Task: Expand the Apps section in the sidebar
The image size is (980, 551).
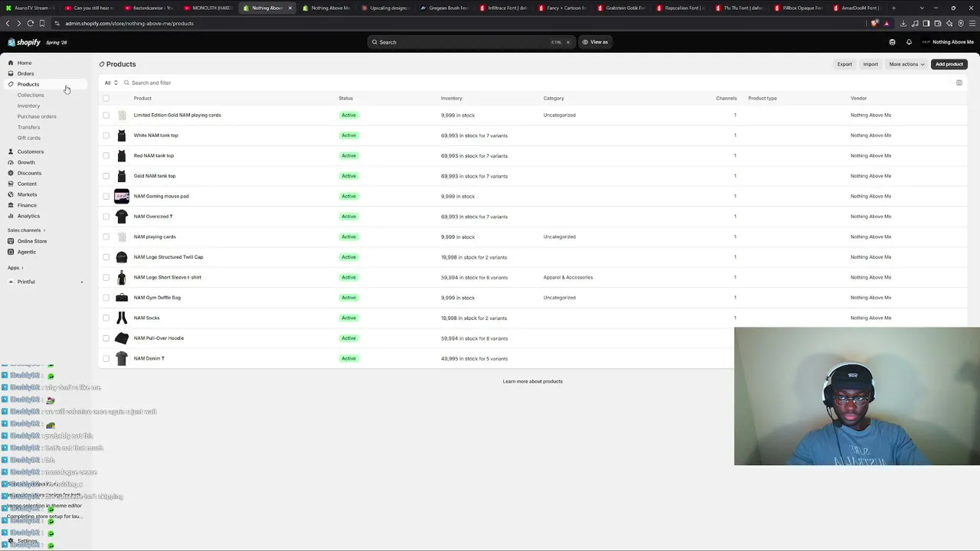Action: [x=15, y=268]
